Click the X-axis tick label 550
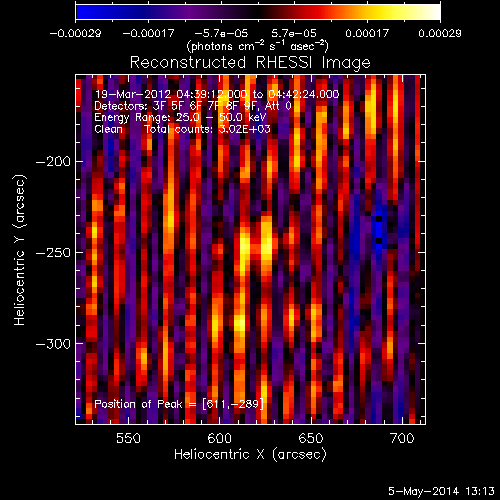Viewport: 500px width, 500px height. [x=128, y=438]
